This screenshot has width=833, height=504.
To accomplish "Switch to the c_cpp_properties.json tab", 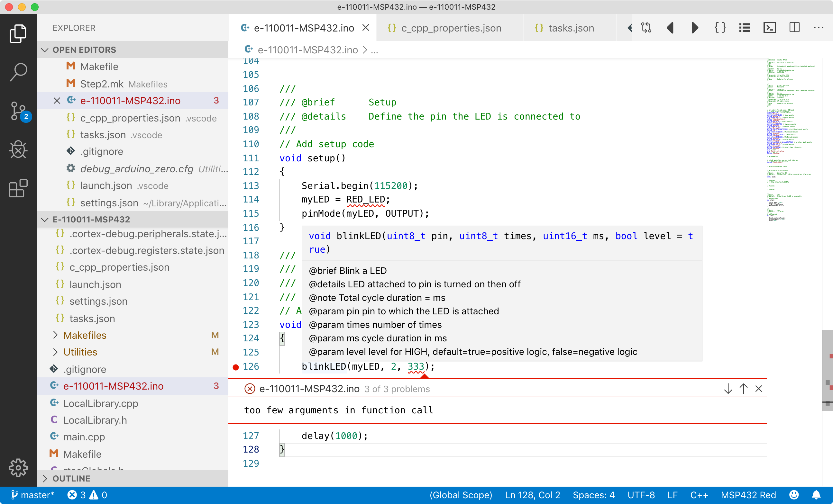I will 451,28.
